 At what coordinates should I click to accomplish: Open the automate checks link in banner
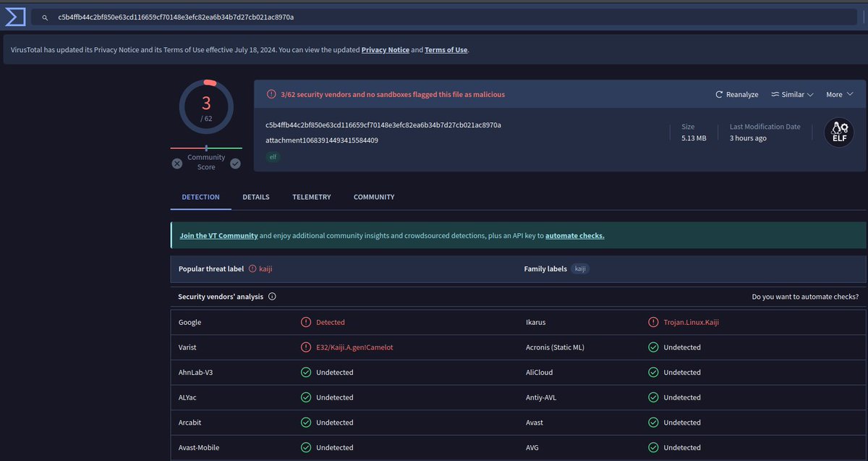575,235
